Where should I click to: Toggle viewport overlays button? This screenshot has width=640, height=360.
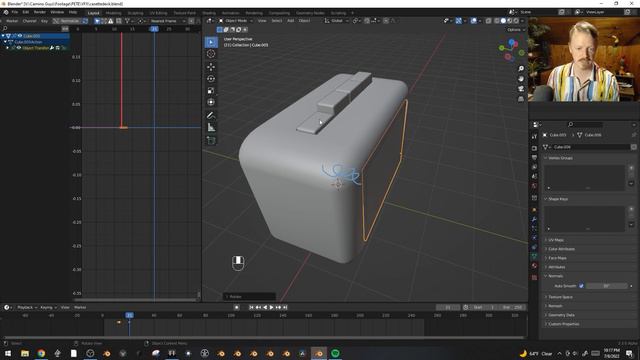[x=473, y=21]
